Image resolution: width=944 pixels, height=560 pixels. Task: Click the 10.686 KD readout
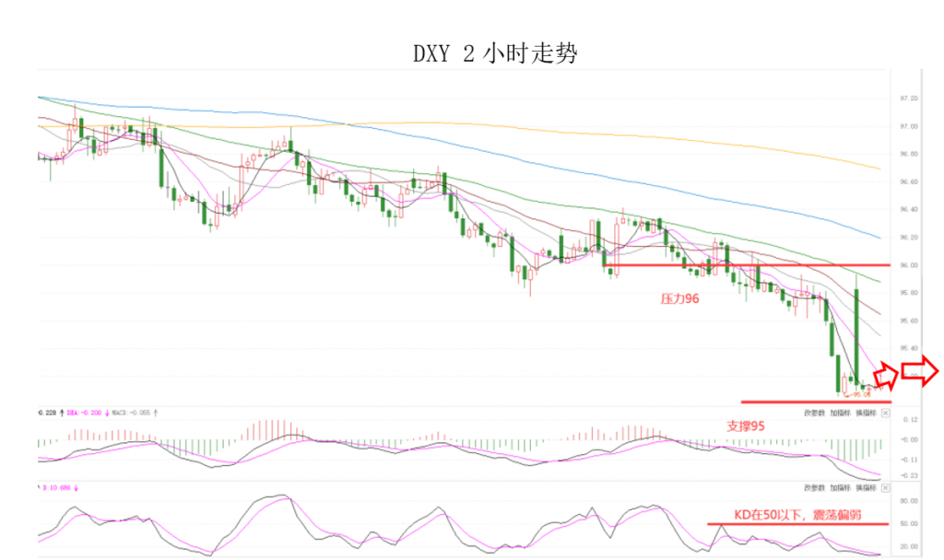59,488
